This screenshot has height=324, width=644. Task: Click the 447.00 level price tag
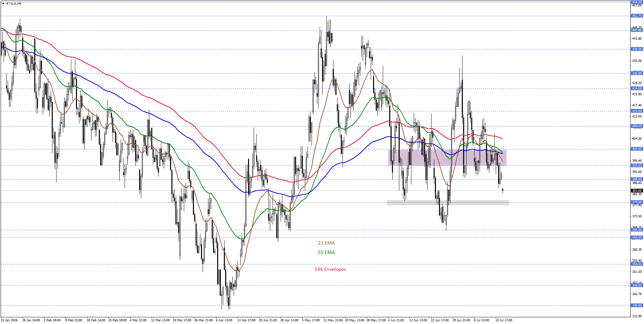[x=637, y=30]
